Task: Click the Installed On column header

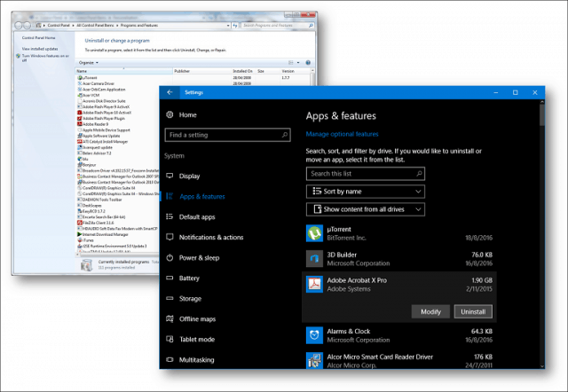Action: pos(244,71)
